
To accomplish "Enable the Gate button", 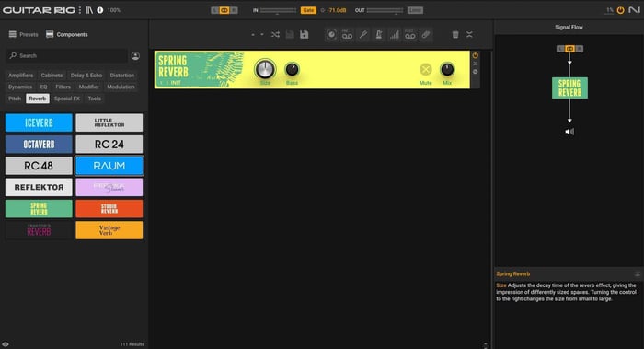I will coord(308,10).
